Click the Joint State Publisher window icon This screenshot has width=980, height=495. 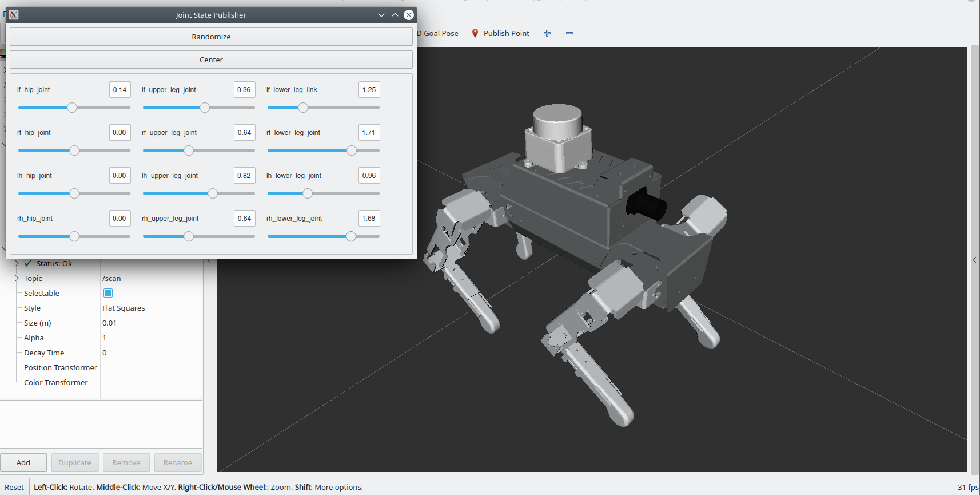pos(14,15)
